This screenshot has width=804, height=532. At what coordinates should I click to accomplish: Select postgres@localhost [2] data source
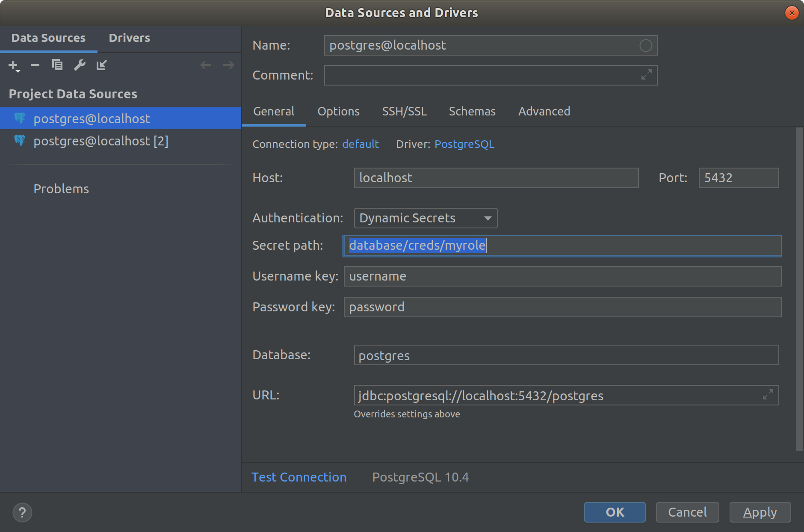coord(121,141)
